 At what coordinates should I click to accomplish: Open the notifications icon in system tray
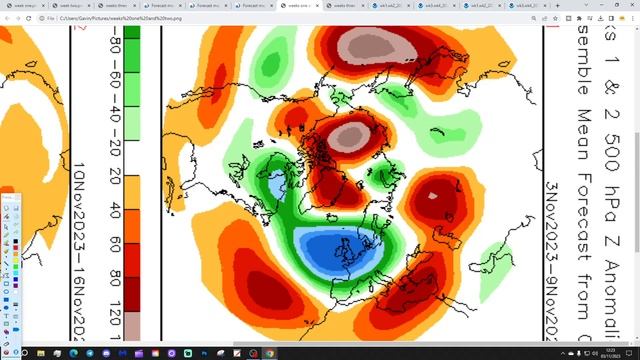(x=629, y=353)
